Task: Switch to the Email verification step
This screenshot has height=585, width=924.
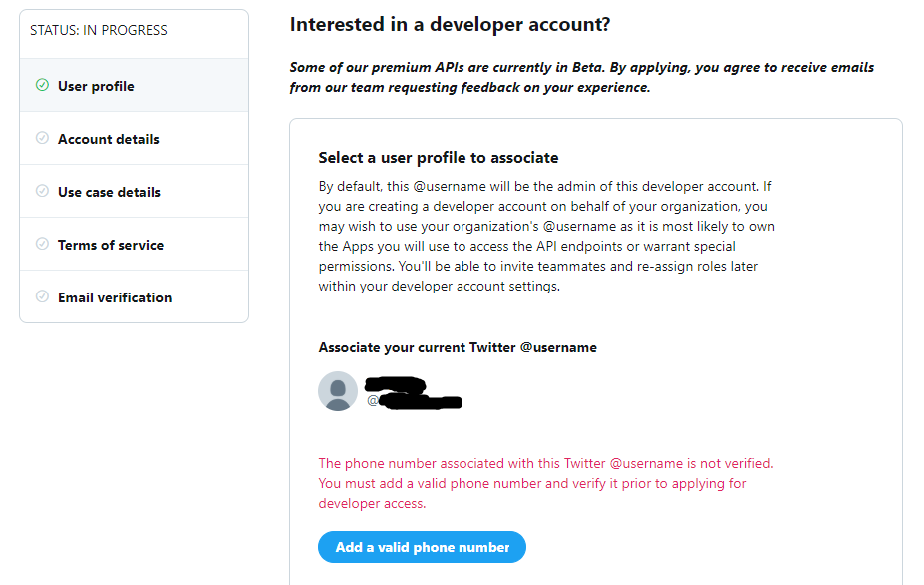Action: click(115, 297)
